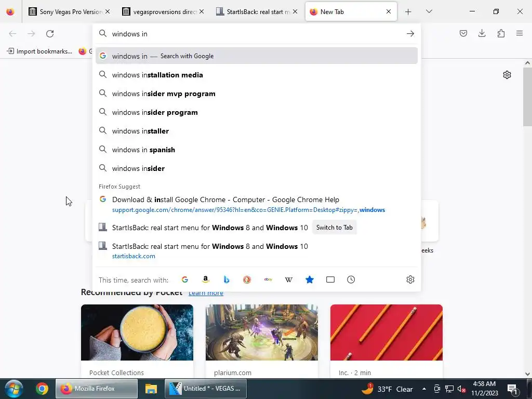Click the page scrollbar down arrow
The width and height of the screenshot is (532, 399).
[x=527, y=374]
